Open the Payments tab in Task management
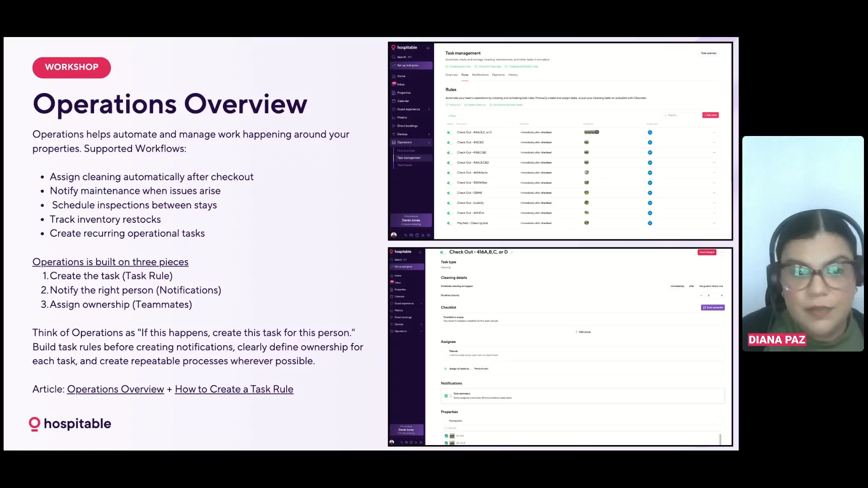The image size is (868, 488). point(498,75)
